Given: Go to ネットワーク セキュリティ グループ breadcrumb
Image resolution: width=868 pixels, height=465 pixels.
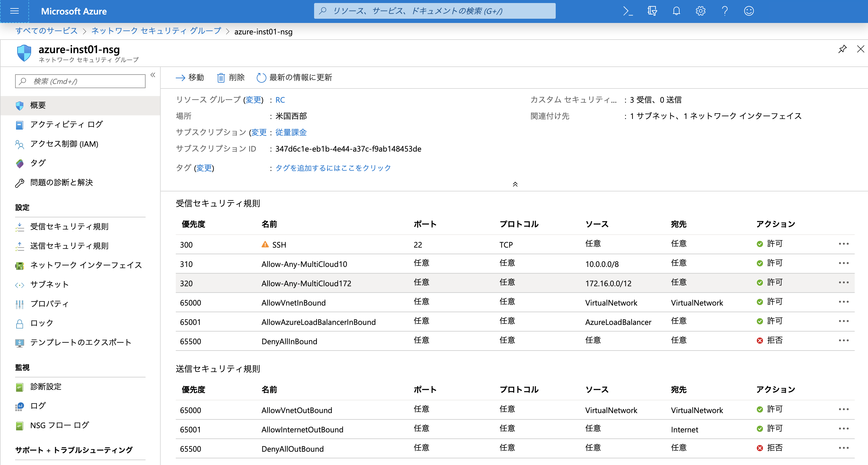Looking at the screenshot, I should pyautogui.click(x=156, y=31).
